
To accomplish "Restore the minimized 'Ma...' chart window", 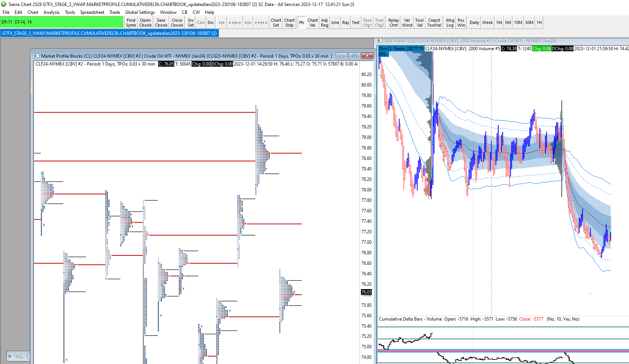I will point(18,357).
